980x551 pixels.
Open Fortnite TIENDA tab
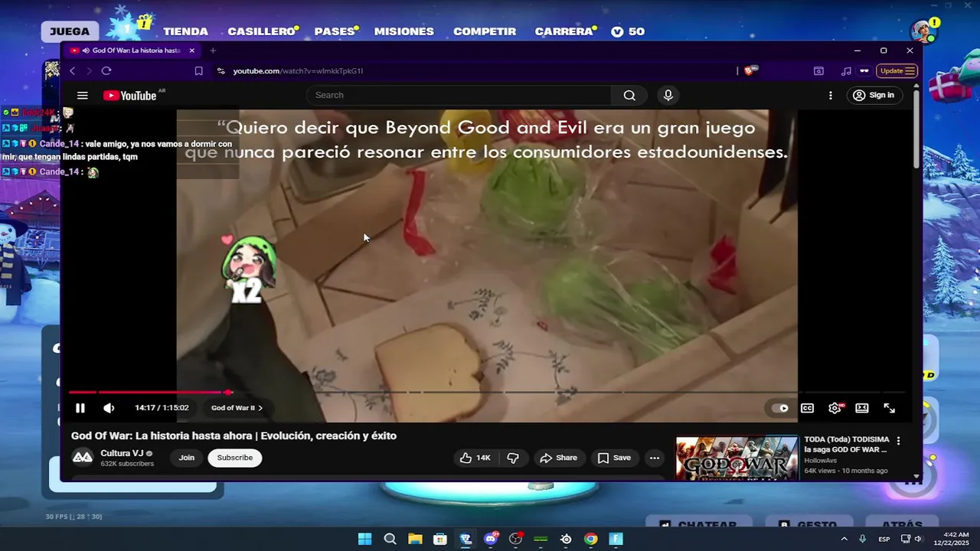(185, 31)
